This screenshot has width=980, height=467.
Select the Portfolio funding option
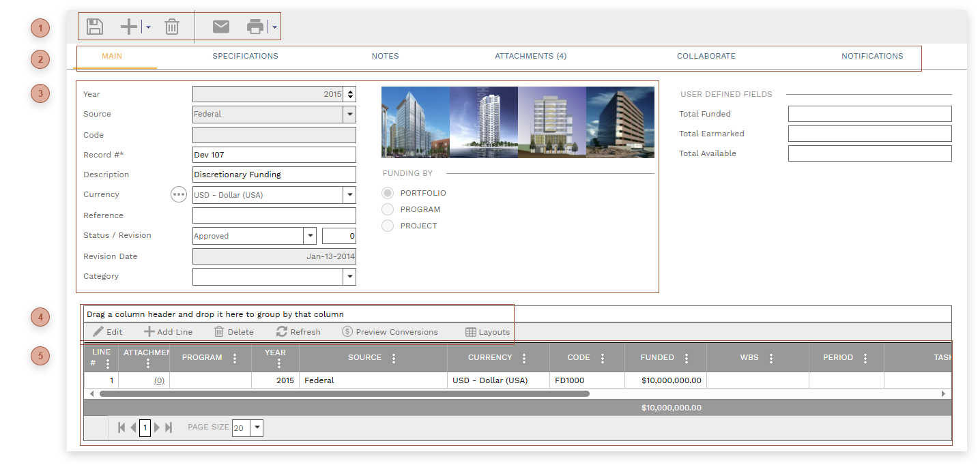(x=388, y=193)
